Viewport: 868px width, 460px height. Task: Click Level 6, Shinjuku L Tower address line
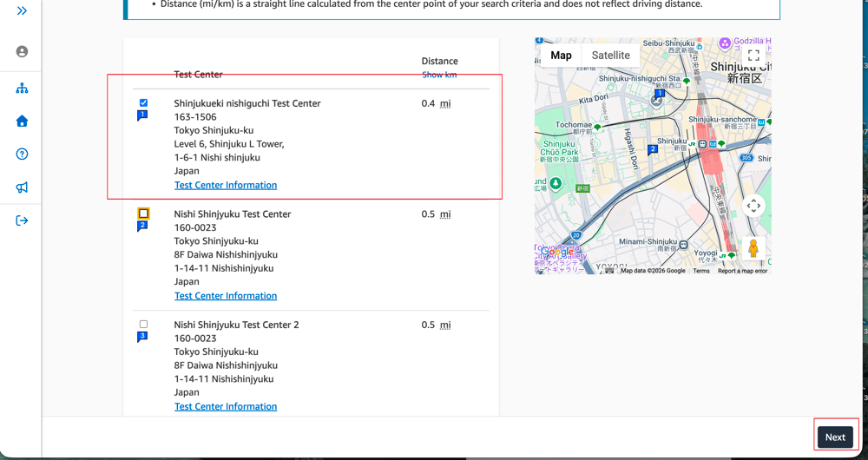[229, 144]
